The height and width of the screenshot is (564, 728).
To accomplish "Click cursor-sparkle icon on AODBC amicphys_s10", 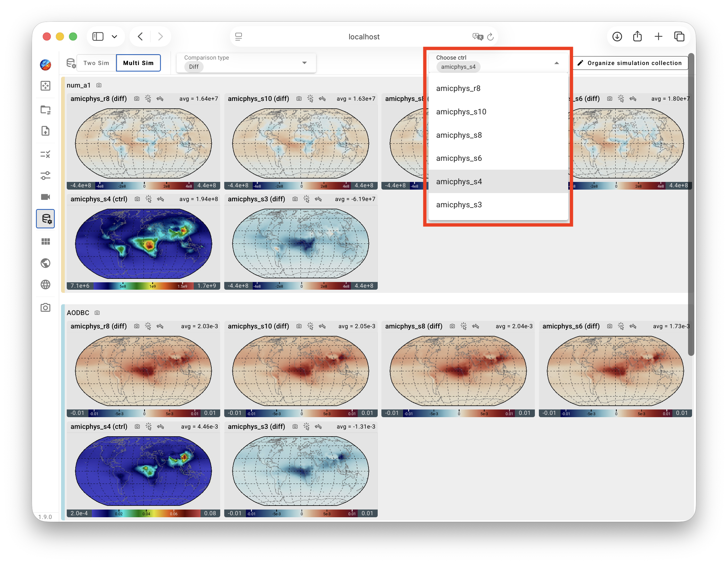I will (x=310, y=326).
